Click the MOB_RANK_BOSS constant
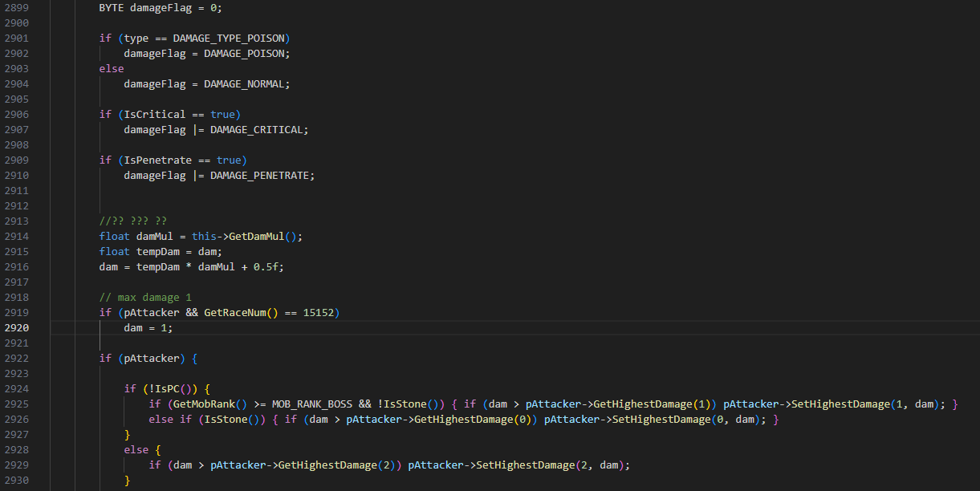Viewport: 980px width, 491px height. (x=311, y=404)
